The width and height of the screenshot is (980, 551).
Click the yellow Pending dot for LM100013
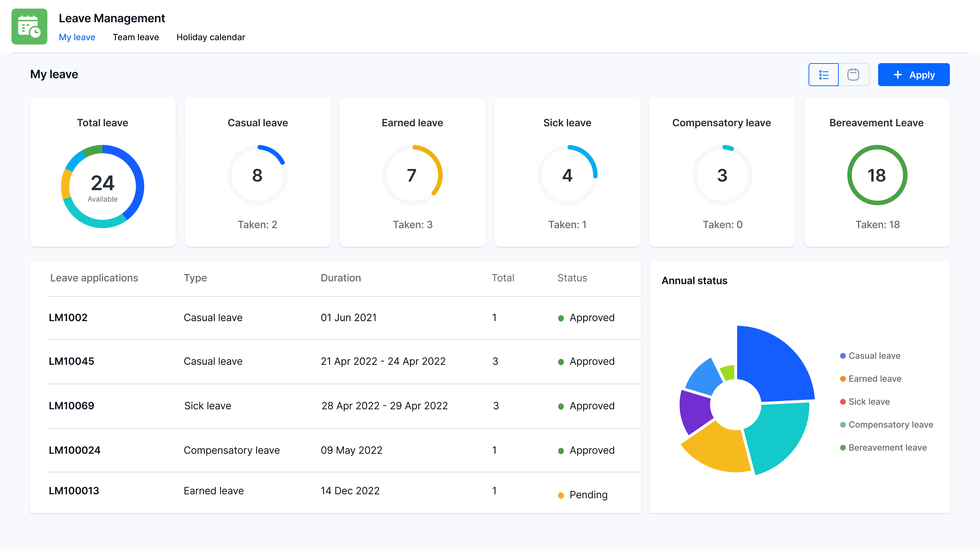[x=560, y=495]
